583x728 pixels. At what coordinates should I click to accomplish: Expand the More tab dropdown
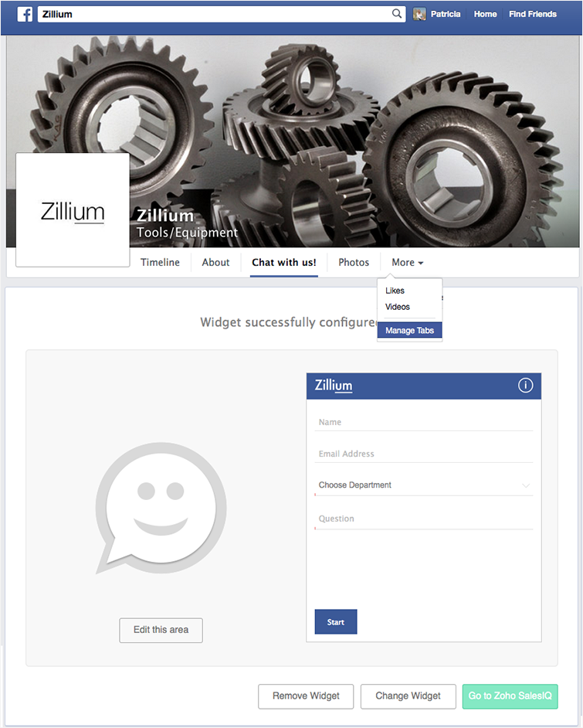tap(407, 262)
